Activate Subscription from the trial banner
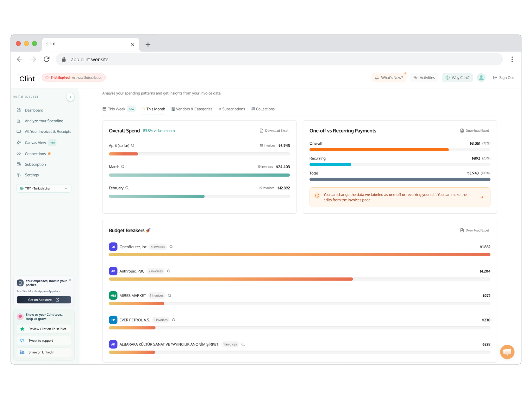The image size is (532, 399). coord(87,78)
